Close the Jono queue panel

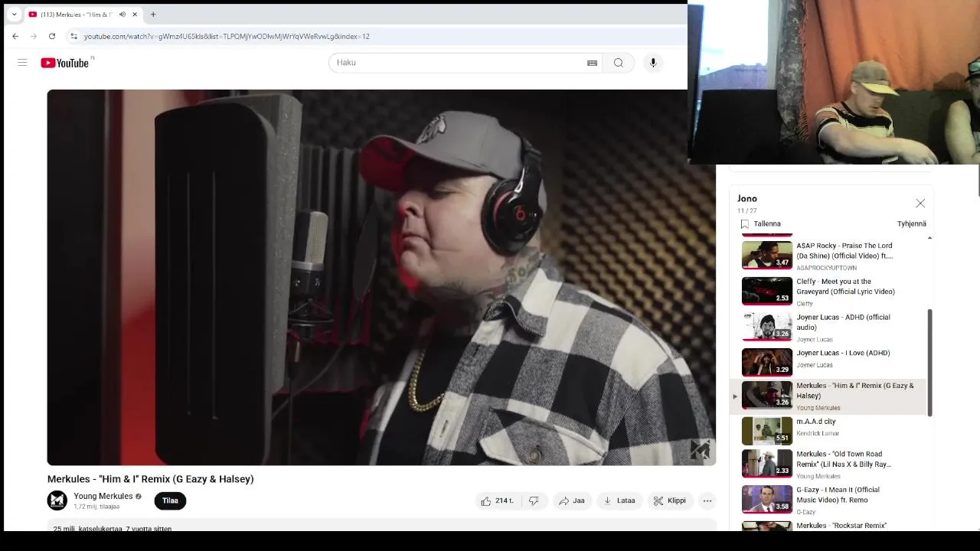tap(920, 204)
